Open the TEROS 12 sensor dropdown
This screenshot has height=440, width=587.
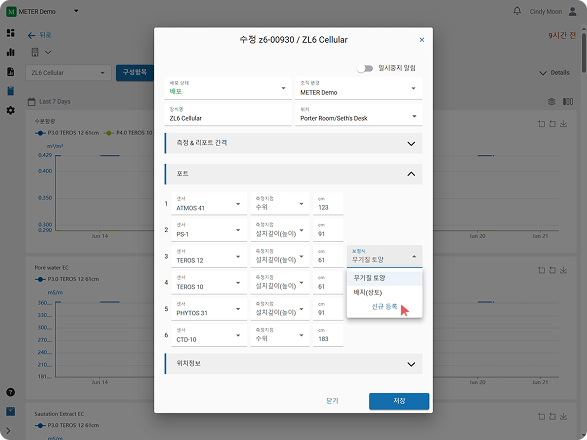coord(209,257)
